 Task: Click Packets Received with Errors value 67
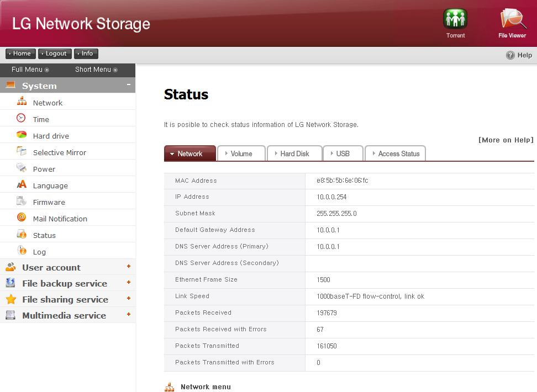[320, 330]
